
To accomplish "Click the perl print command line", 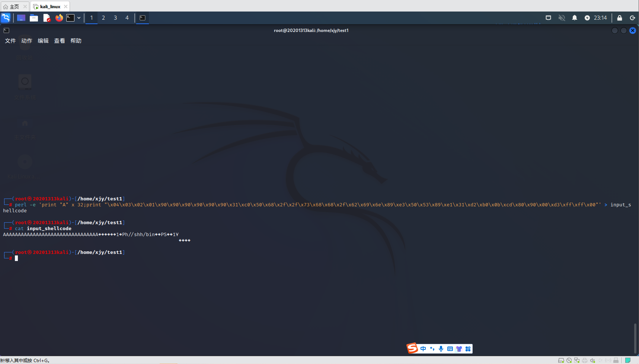I will click(x=317, y=207).
